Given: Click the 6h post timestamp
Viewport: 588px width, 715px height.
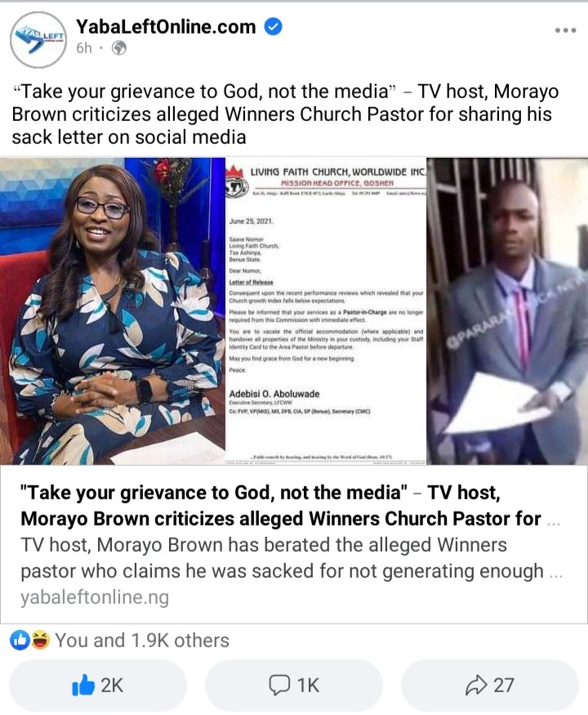Looking at the screenshot, I should click(x=84, y=48).
